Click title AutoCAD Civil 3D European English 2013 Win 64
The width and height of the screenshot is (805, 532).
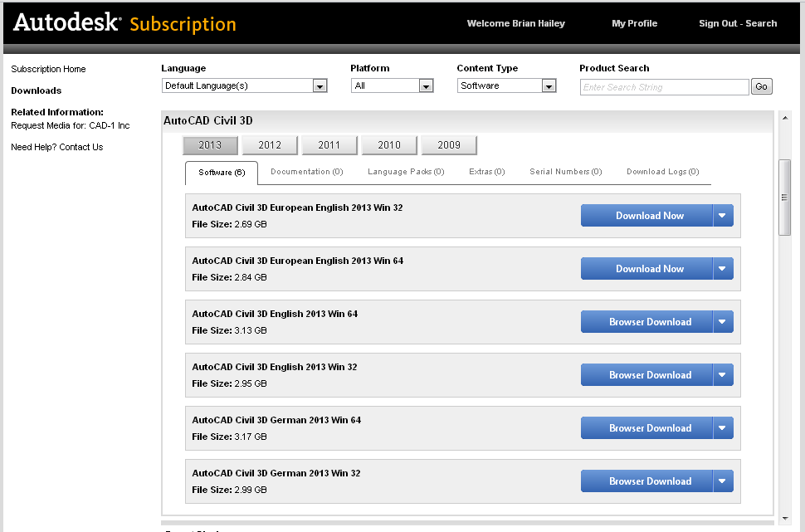pos(298,261)
